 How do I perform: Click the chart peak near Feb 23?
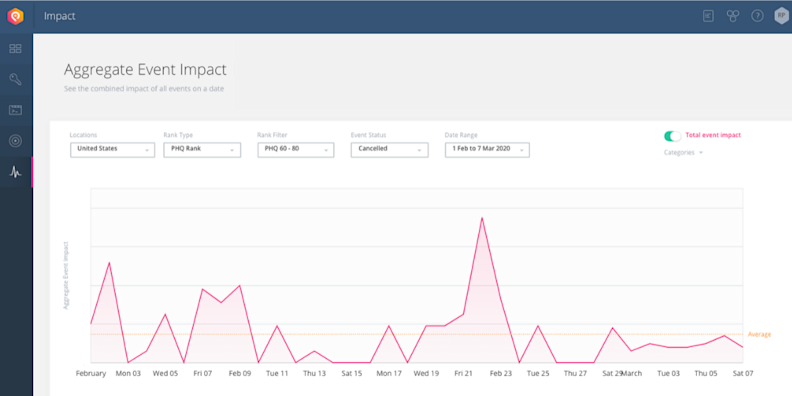482,218
